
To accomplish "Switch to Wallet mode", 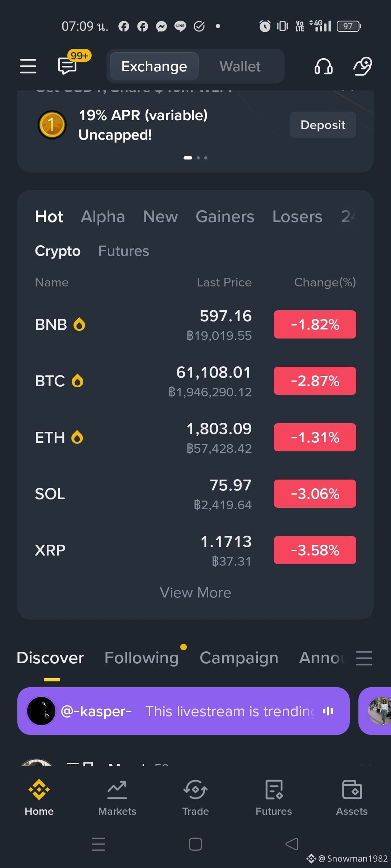I will point(240,67).
